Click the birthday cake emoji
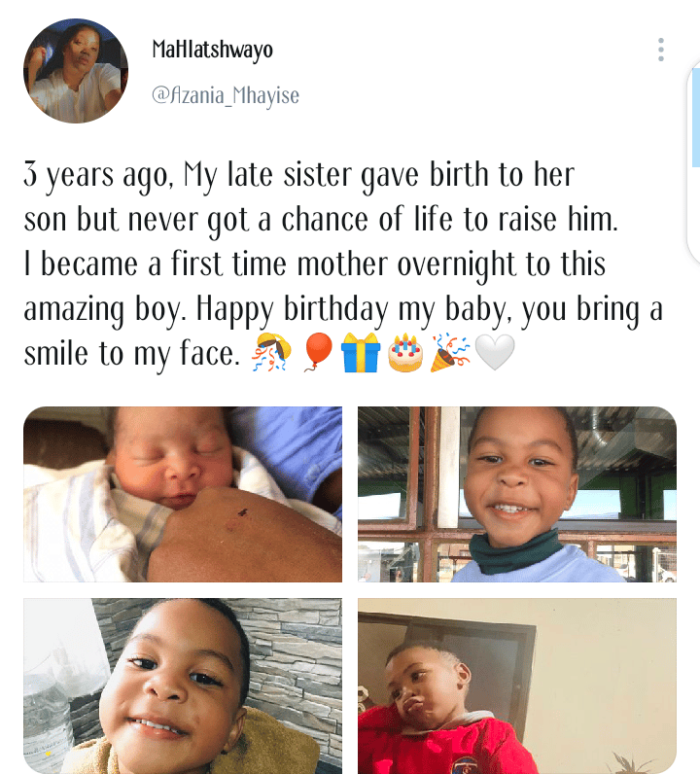This screenshot has width=700, height=774. click(x=405, y=354)
